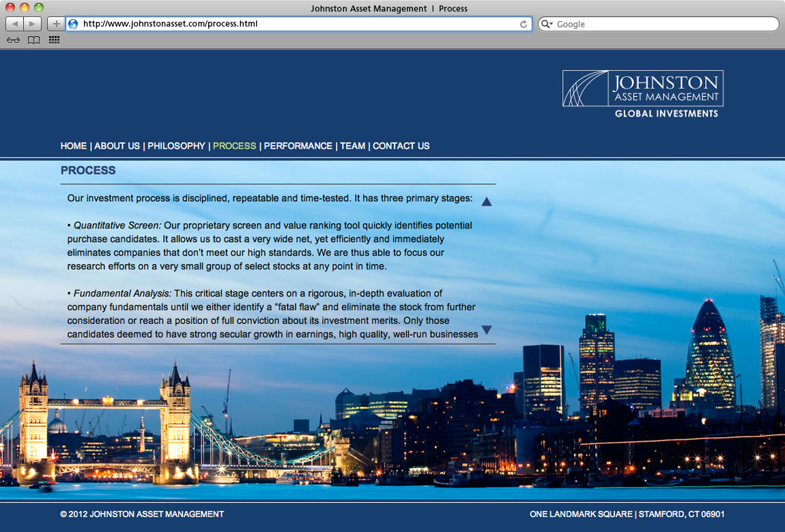
Task: Click the reload page icon in address bar
Action: pos(524,24)
